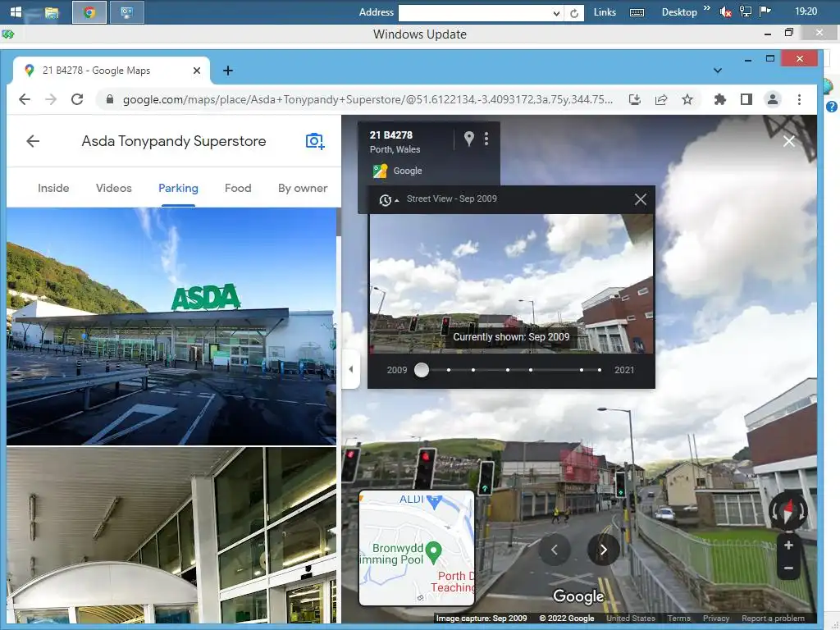Click the Asda storefront photo thumbnail
840x630 pixels.
tap(171, 326)
